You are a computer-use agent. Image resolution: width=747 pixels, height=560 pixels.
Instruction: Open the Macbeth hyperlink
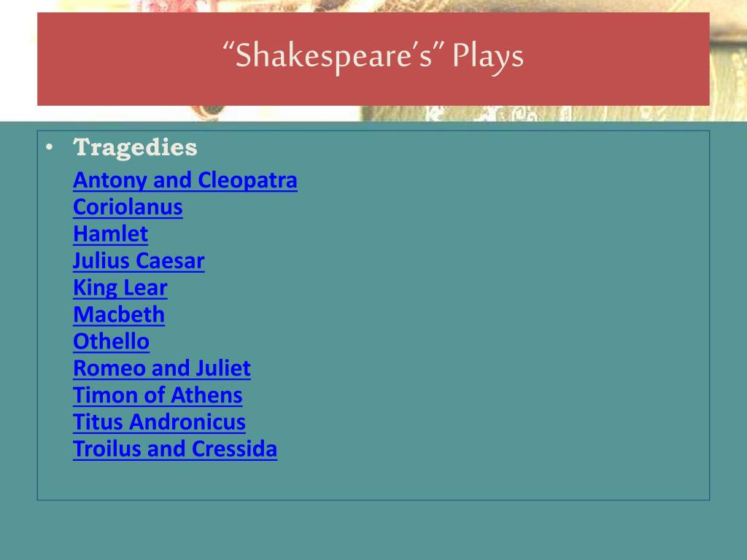119,315
